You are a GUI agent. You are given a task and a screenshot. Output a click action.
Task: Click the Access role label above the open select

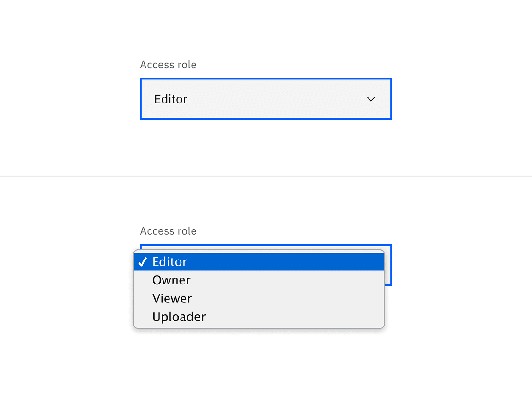coord(168,231)
